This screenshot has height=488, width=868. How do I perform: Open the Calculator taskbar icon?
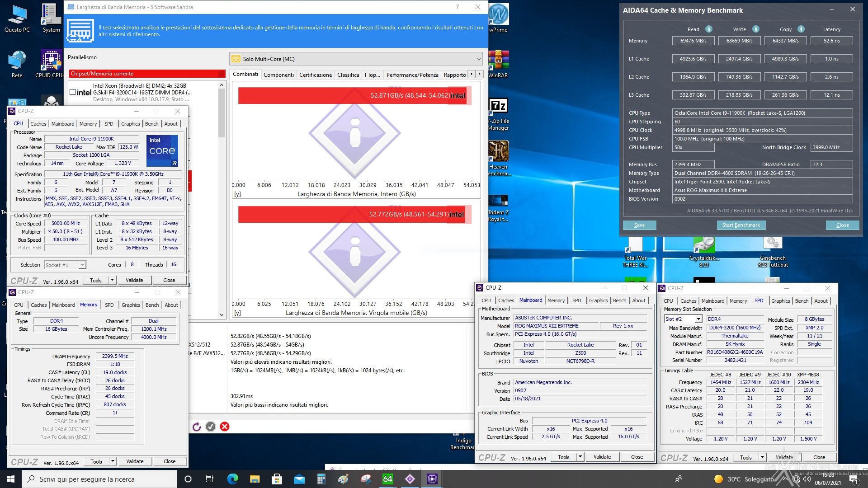(321, 479)
